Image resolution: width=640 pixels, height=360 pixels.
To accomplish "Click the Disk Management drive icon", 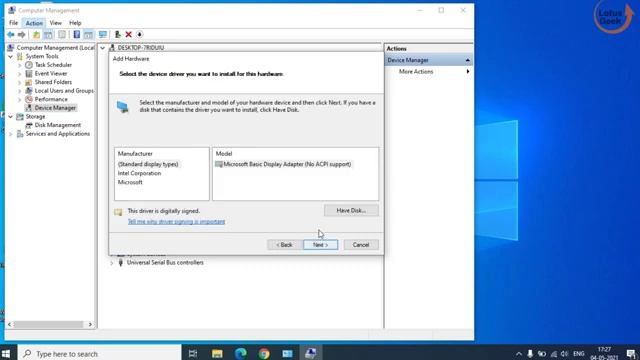I will pos(29,125).
